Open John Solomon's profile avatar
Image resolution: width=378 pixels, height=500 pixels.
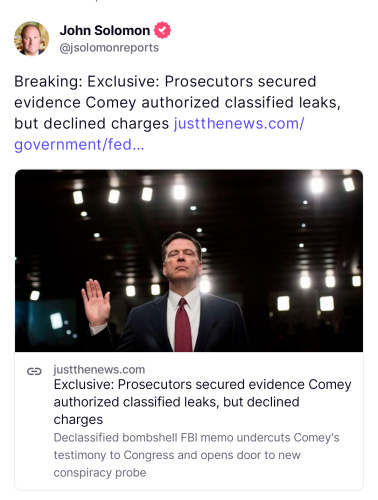click(x=31, y=39)
